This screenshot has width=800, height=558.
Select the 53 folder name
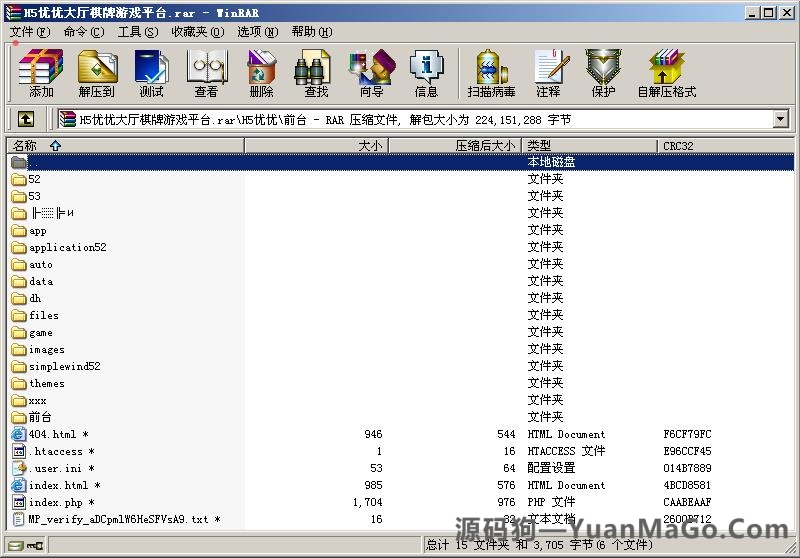tap(34, 196)
